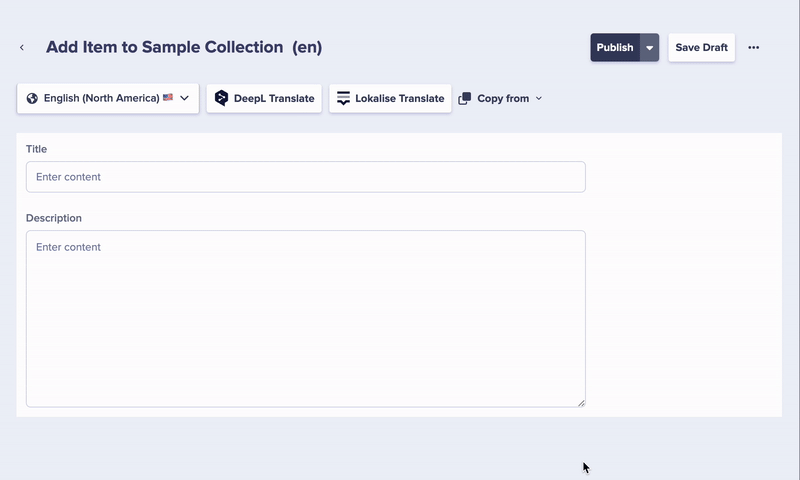Click the globe language icon
The height and width of the screenshot is (480, 800).
pos(32,98)
